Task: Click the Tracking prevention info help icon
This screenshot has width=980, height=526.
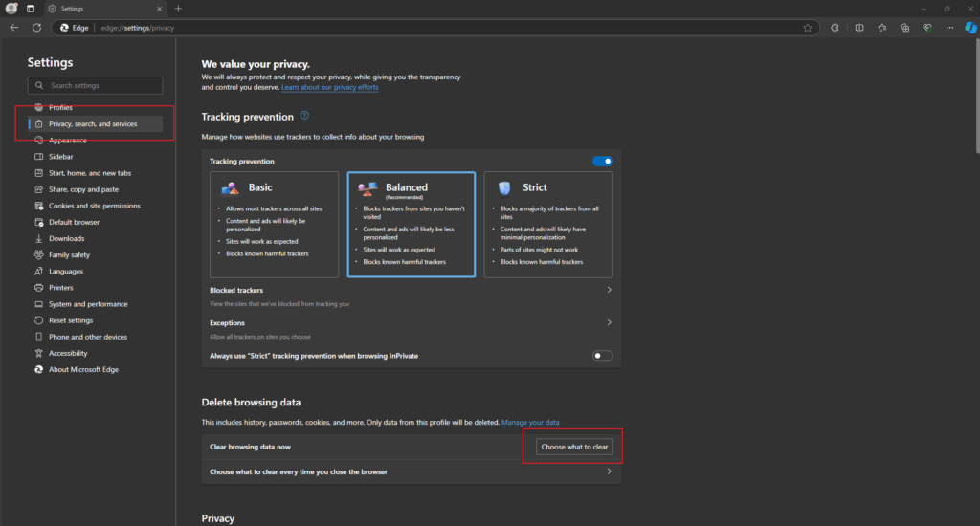Action: point(304,116)
